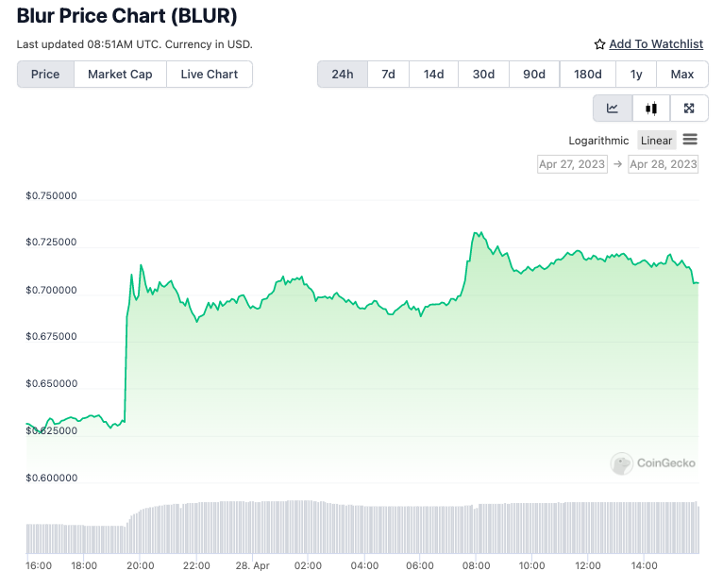Switch to candlestick chart icon

pos(651,109)
